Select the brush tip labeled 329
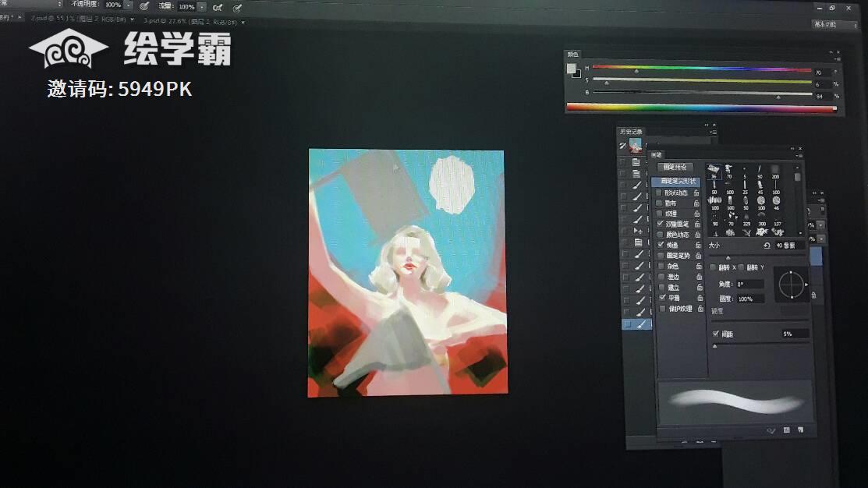 coord(746,220)
